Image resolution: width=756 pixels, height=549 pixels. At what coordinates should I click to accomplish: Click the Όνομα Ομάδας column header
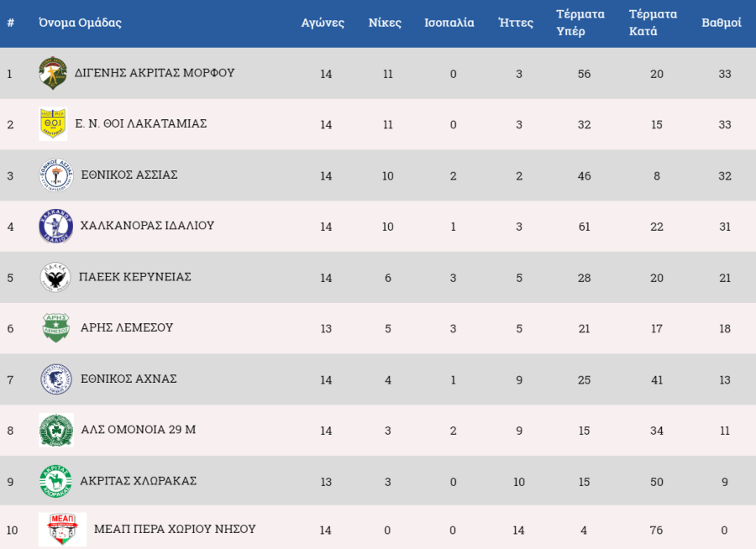point(80,23)
